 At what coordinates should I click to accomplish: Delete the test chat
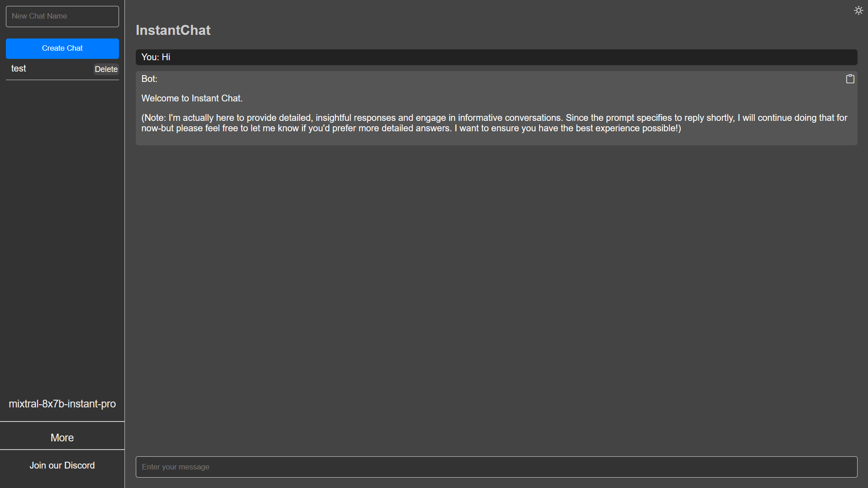pos(106,69)
